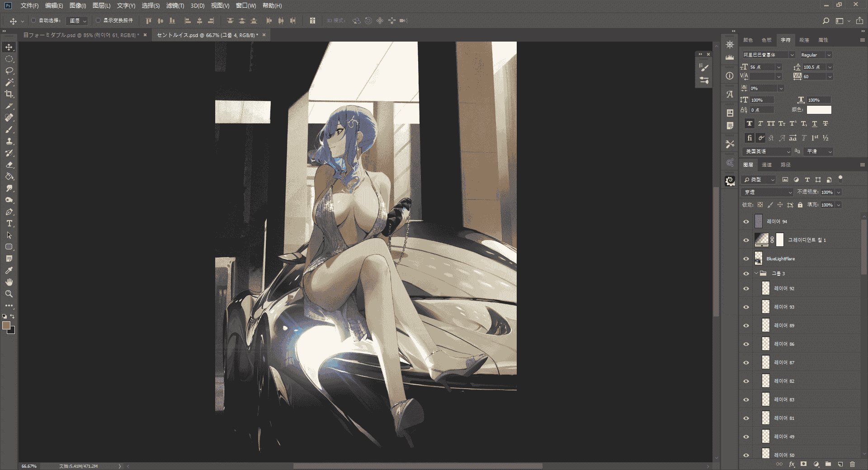The width and height of the screenshot is (868, 470).
Task: Select the Magic Wand tool
Action: (x=9, y=82)
